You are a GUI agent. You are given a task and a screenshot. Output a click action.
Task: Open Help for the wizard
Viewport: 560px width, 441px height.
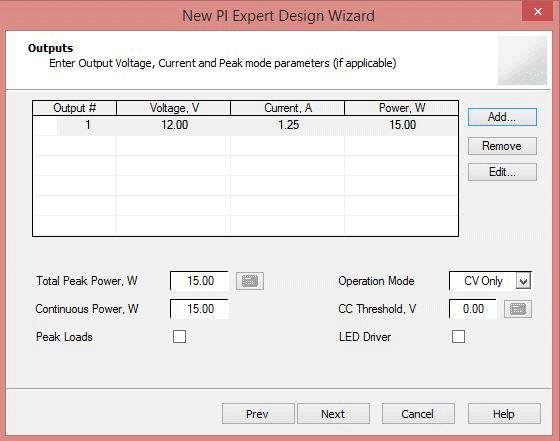coord(504,414)
